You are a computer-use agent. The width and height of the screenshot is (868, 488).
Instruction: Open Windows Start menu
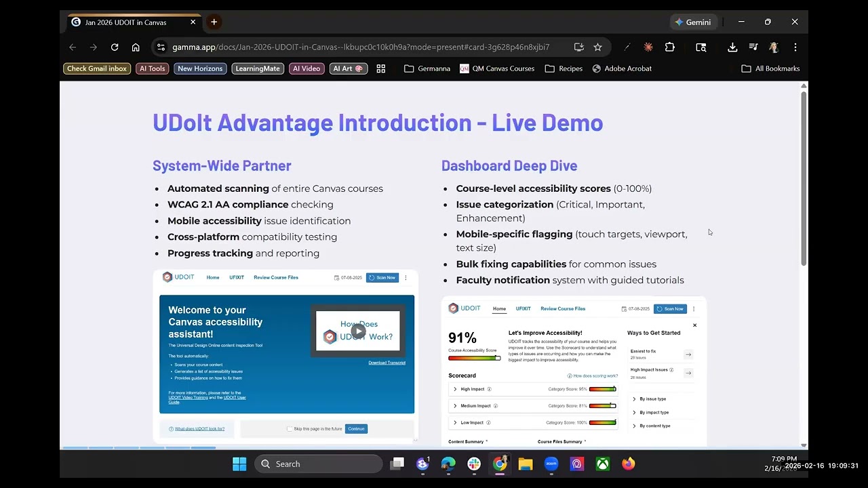[239, 464]
